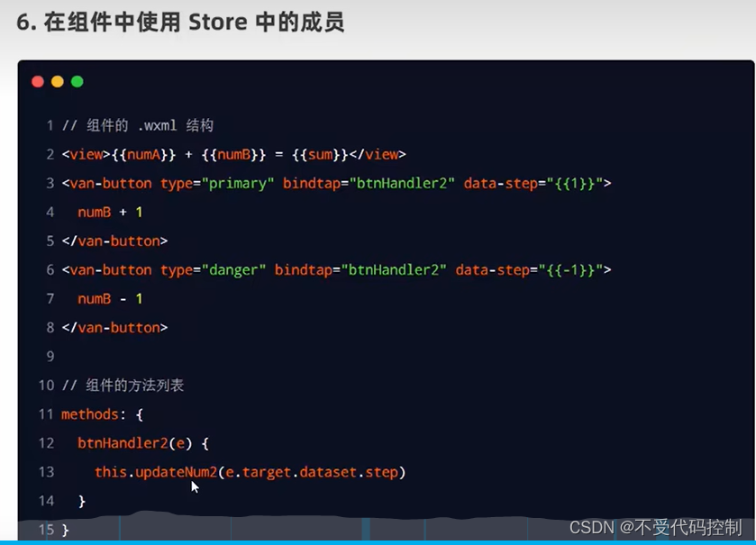Click the "methods: {" line

(x=102, y=414)
